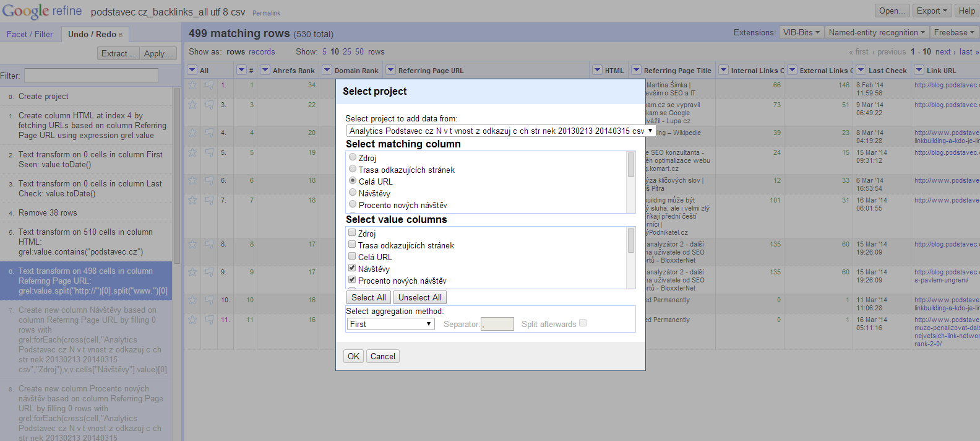Open the Link URL column menu arrow
Screen dimensions: 980x441
point(919,70)
